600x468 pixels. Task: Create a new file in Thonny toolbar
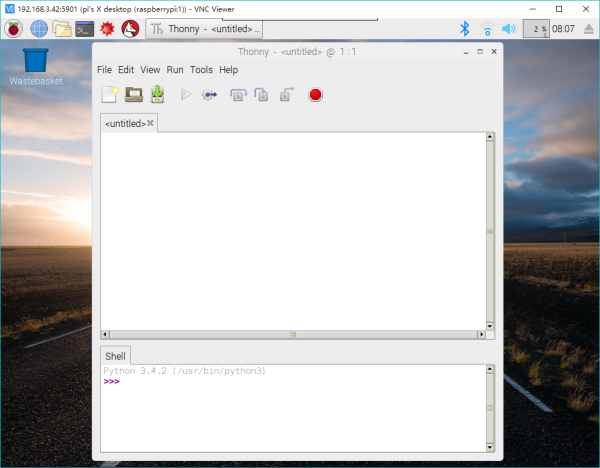coord(110,95)
